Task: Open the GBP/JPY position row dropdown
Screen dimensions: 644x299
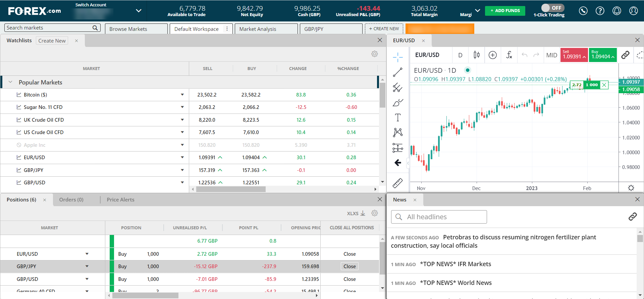Action: (x=87, y=266)
